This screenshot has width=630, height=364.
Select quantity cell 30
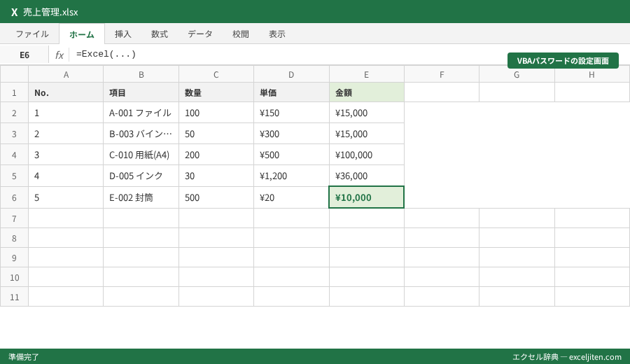pos(216,176)
